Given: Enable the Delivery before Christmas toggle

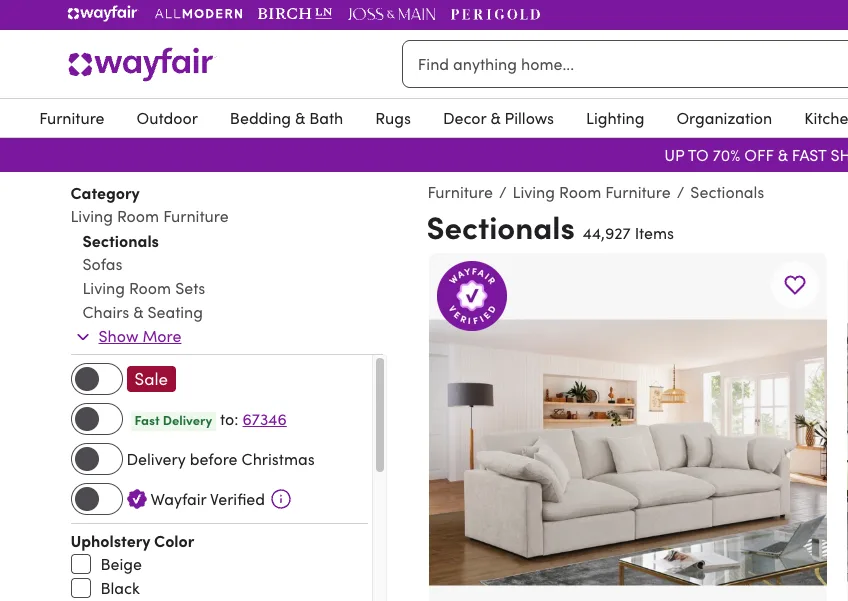Looking at the screenshot, I should click(96, 458).
